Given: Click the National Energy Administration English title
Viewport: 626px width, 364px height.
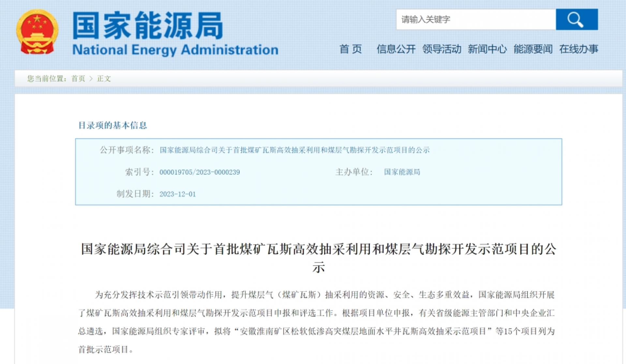Looking at the screenshot, I should [175, 50].
